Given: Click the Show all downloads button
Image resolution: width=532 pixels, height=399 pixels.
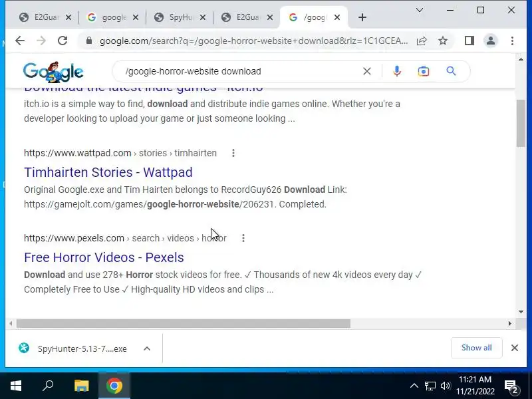Looking at the screenshot, I should point(476,348).
